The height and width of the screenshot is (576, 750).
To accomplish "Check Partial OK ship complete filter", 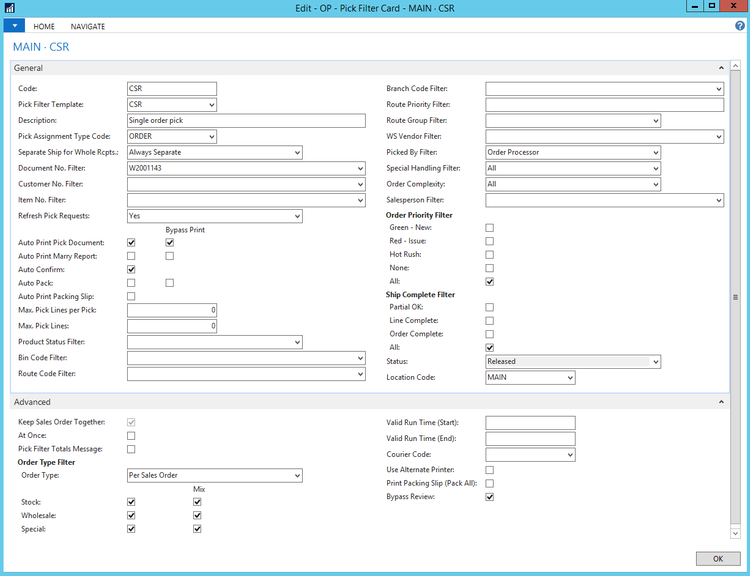I will click(x=489, y=307).
